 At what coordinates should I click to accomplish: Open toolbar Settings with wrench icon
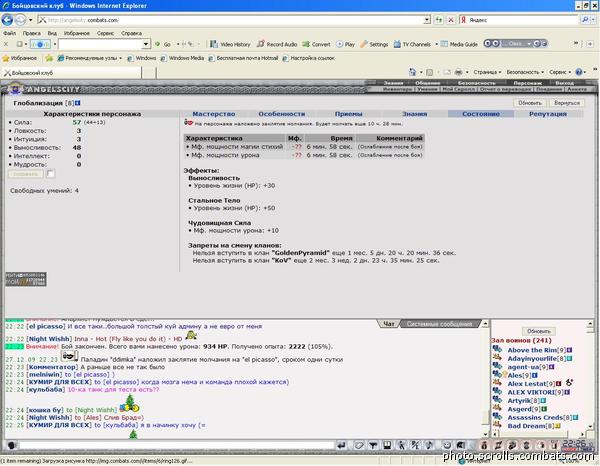pyautogui.click(x=374, y=44)
